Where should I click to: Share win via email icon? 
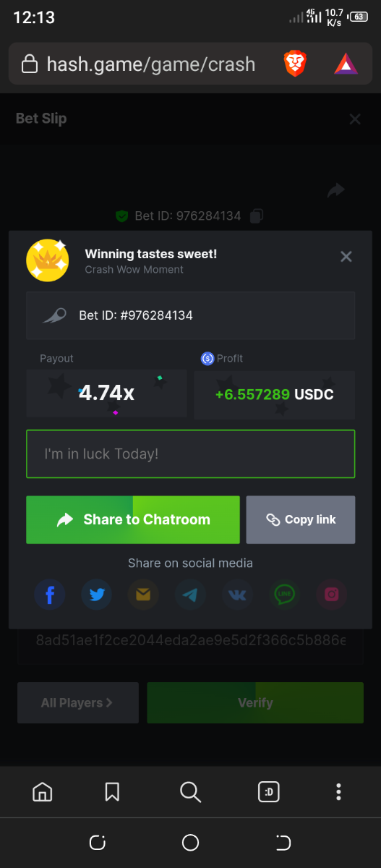143,595
